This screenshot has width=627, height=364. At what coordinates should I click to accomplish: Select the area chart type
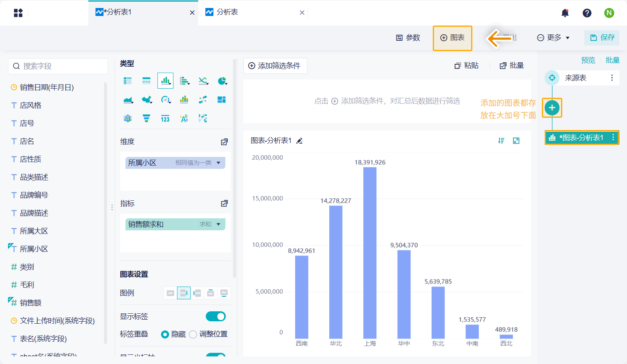(128, 100)
